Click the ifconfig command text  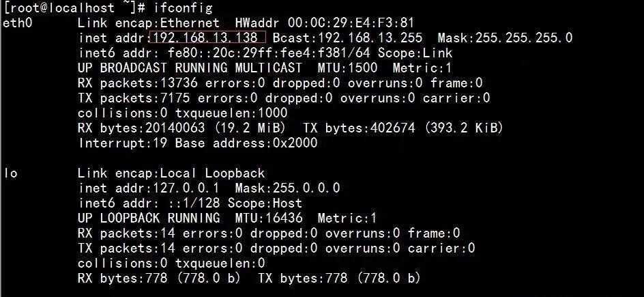184,8
